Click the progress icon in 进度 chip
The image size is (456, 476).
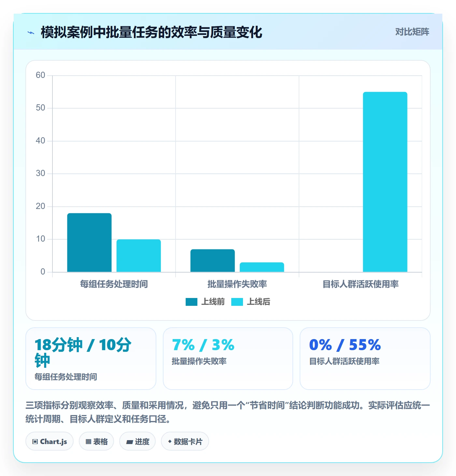click(130, 442)
